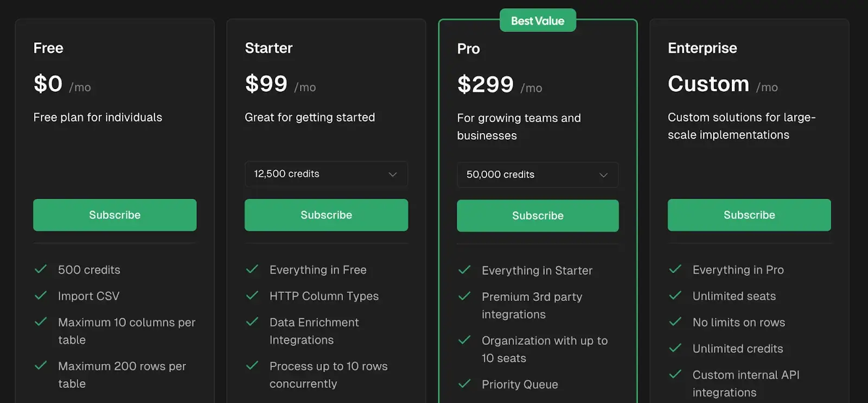Click checkmark beside Unlimited seats
Image resolution: width=868 pixels, height=403 pixels.
675,295
